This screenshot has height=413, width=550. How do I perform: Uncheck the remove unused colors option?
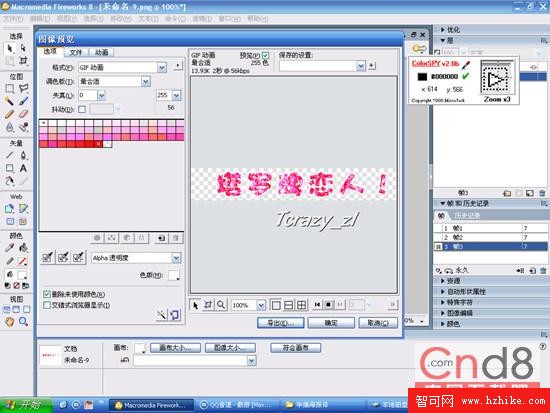point(47,294)
